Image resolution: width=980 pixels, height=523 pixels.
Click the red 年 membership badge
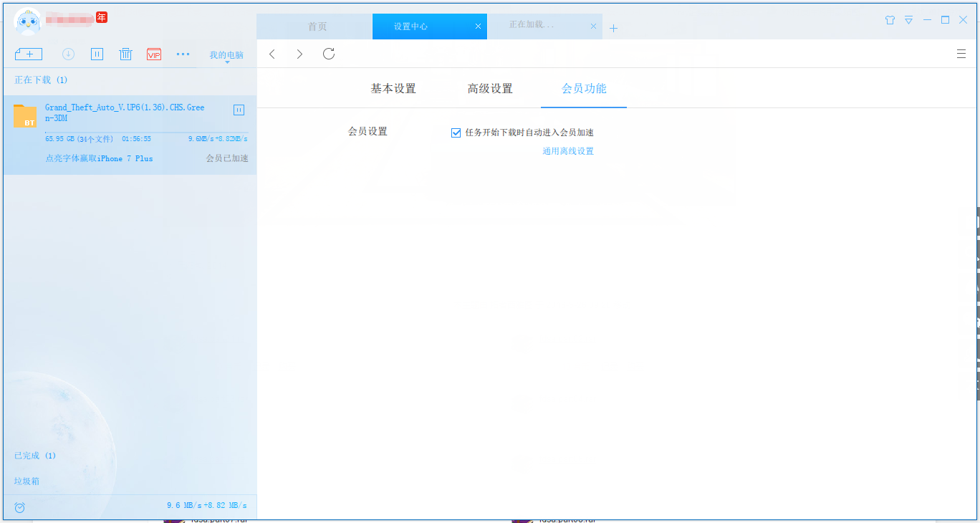pos(102,17)
